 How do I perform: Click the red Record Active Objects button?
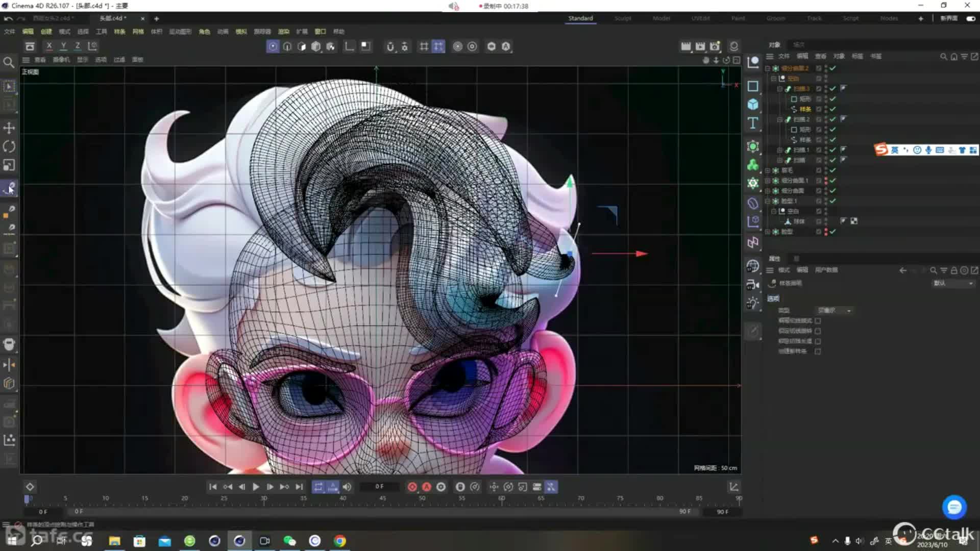click(412, 487)
